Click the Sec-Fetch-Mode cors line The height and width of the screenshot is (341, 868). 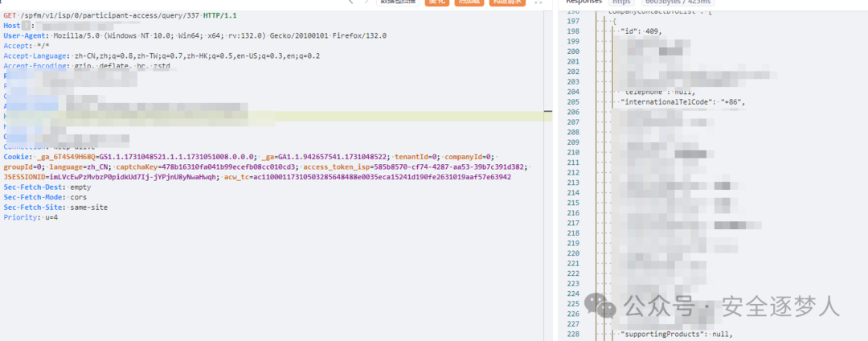tap(45, 197)
